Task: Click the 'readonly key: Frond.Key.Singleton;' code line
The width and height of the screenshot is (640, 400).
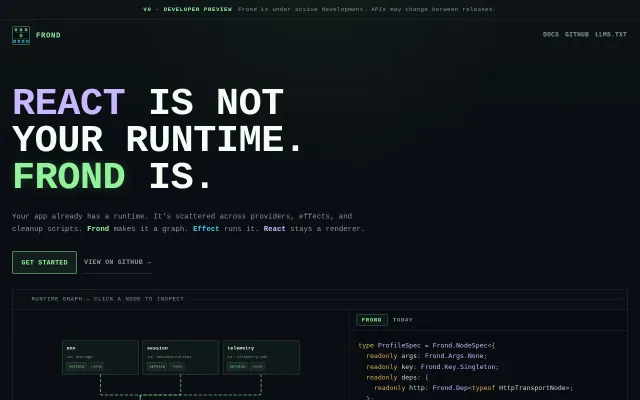Action: pos(432,367)
